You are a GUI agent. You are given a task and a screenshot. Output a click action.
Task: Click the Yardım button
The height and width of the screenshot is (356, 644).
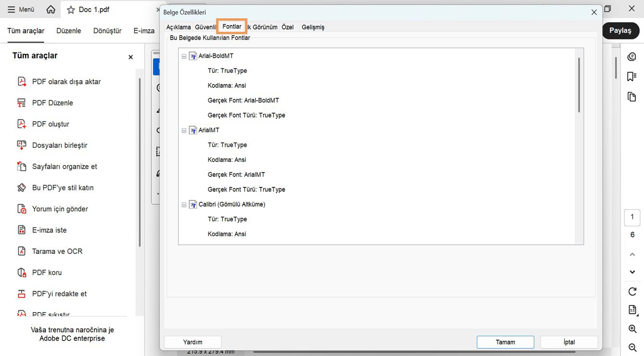(x=193, y=342)
